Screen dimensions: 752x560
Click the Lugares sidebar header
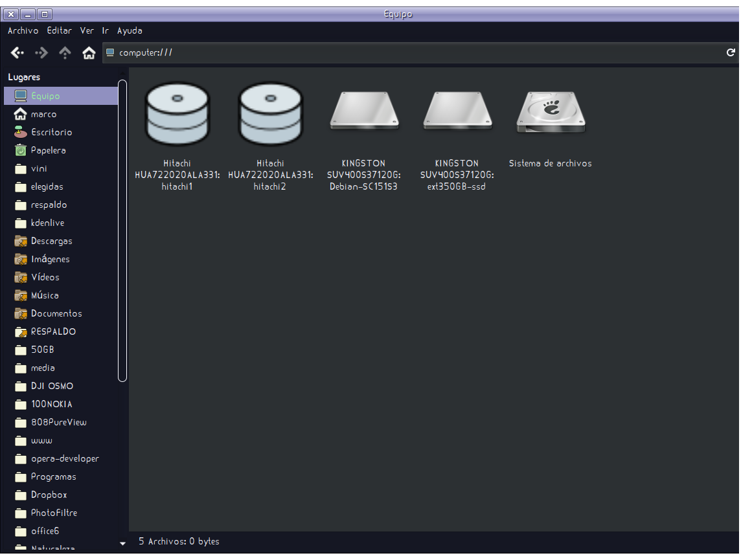24,77
